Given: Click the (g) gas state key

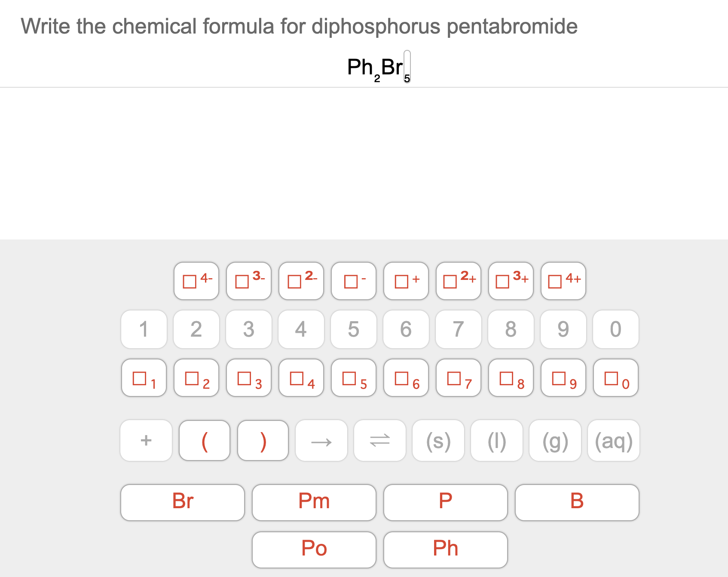Looking at the screenshot, I should (x=555, y=440).
